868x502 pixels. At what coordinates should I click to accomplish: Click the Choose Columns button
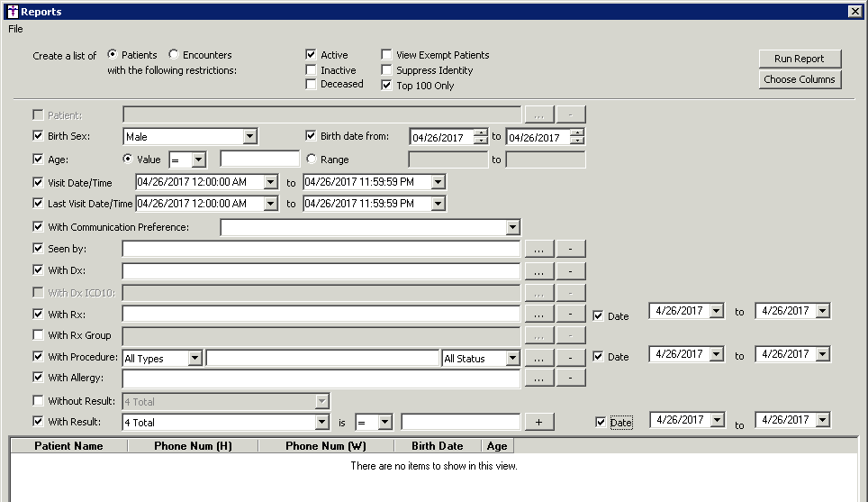pos(800,79)
